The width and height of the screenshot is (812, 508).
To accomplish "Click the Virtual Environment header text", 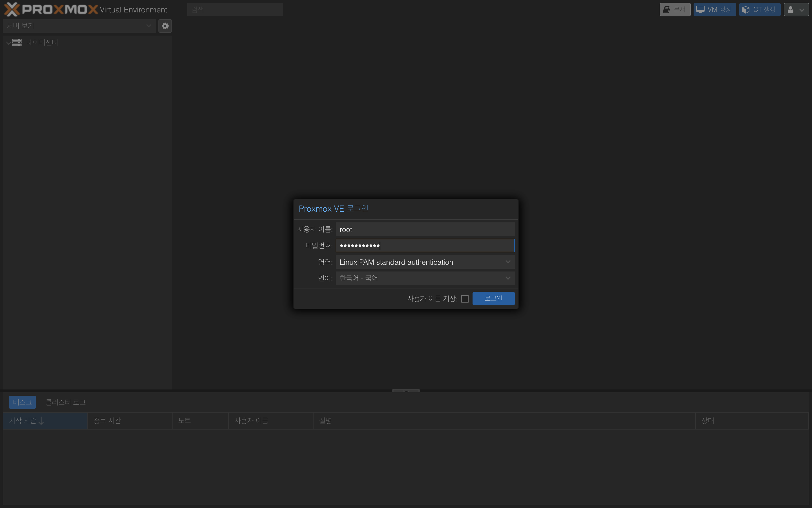I will click(133, 10).
